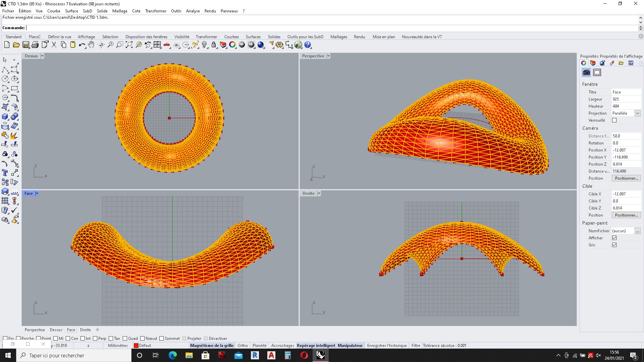Add a viewport tab with plus icon
Image resolution: width=644 pixels, height=362 pixels.
click(97, 329)
